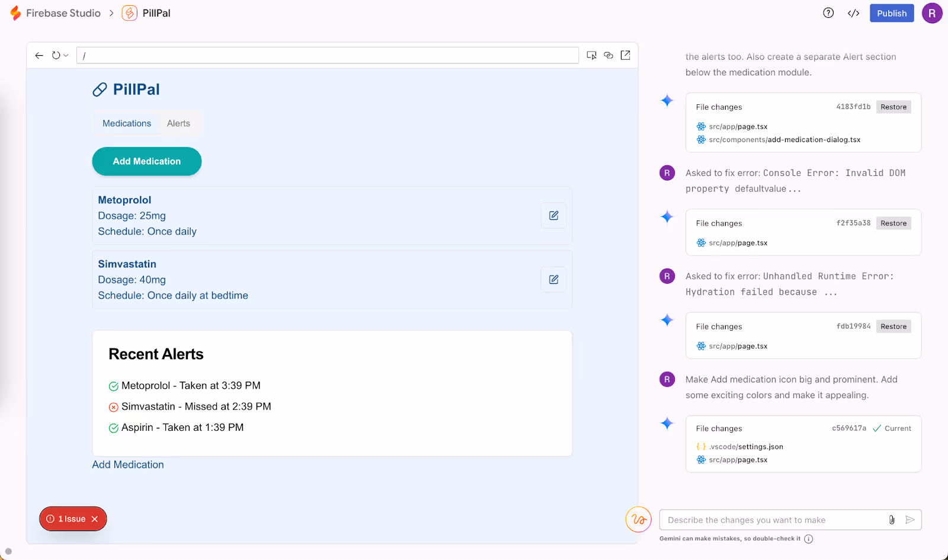Image resolution: width=948 pixels, height=560 pixels.
Task: Open the help question mark icon
Action: 828,13
